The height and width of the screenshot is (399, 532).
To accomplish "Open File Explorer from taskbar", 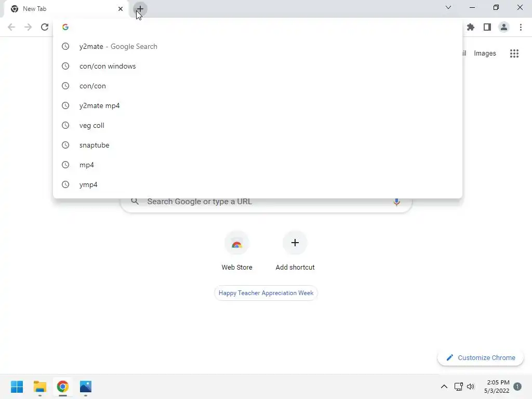I will click(x=40, y=387).
